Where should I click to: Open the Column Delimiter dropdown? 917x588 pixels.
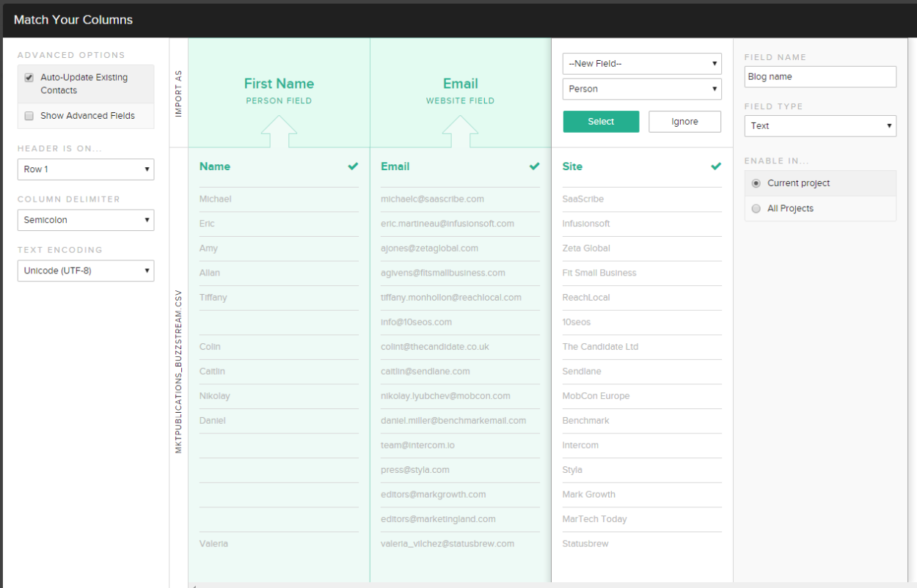pyautogui.click(x=85, y=220)
